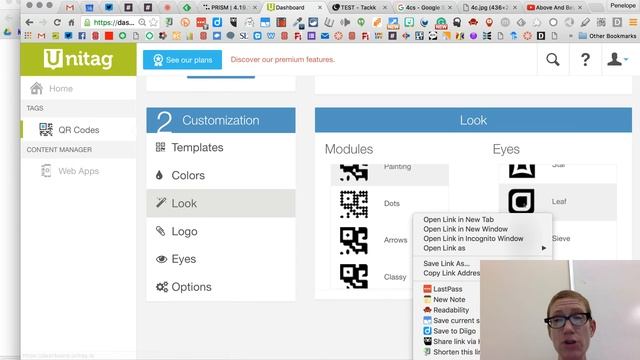Select the Dots label text
Viewport: 640px width, 360px height.
click(x=391, y=203)
